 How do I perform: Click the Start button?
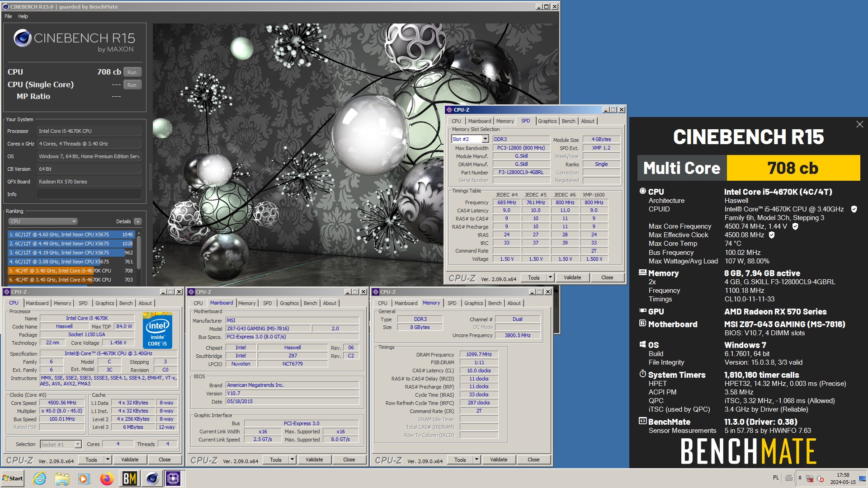13,478
